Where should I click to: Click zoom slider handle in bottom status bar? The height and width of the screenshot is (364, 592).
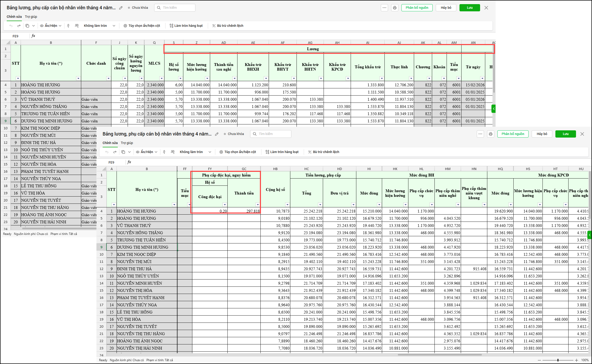coord(558,360)
